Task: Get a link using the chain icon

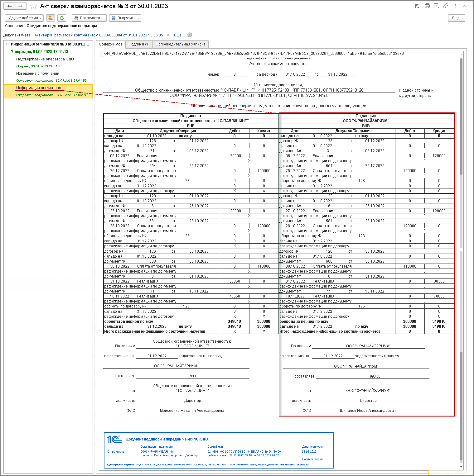Action: [446, 6]
